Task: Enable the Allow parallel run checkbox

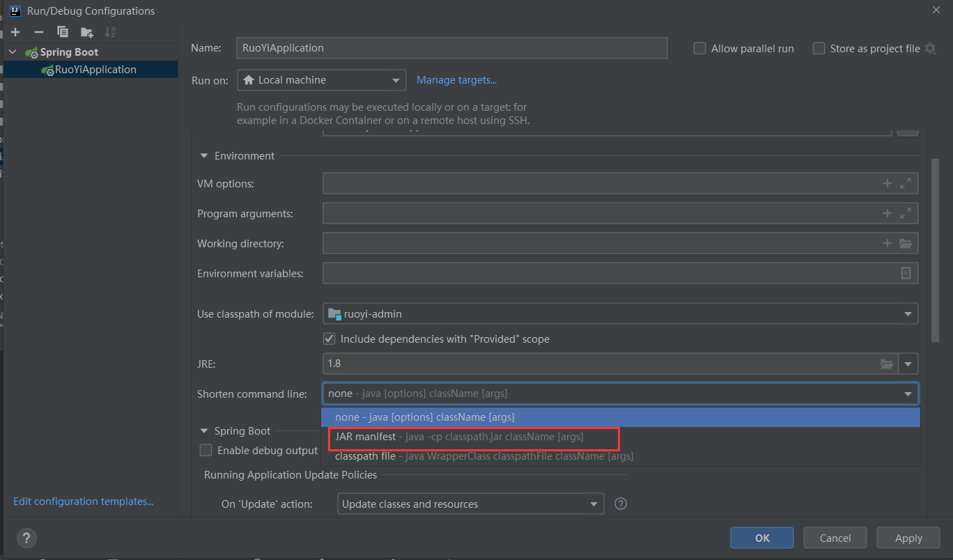Action: [x=700, y=49]
